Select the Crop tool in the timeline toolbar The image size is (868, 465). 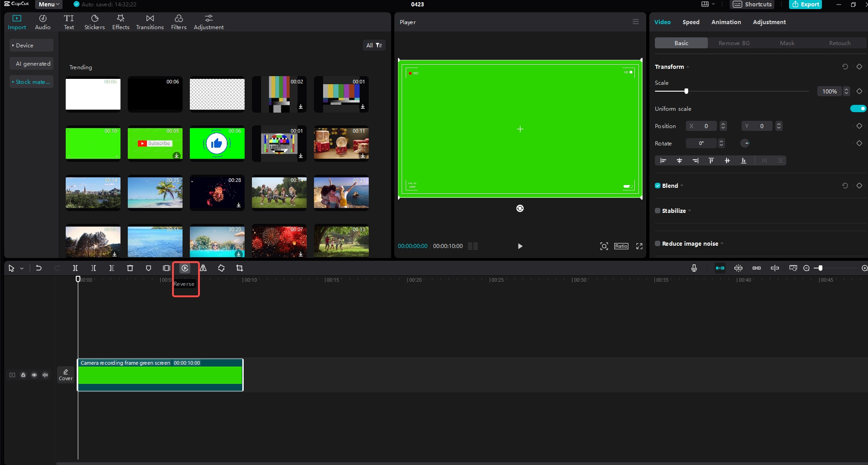(240, 268)
